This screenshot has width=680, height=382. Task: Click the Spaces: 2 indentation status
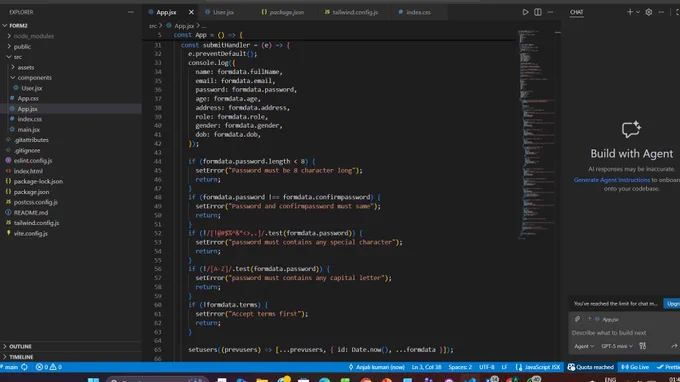tap(460, 367)
